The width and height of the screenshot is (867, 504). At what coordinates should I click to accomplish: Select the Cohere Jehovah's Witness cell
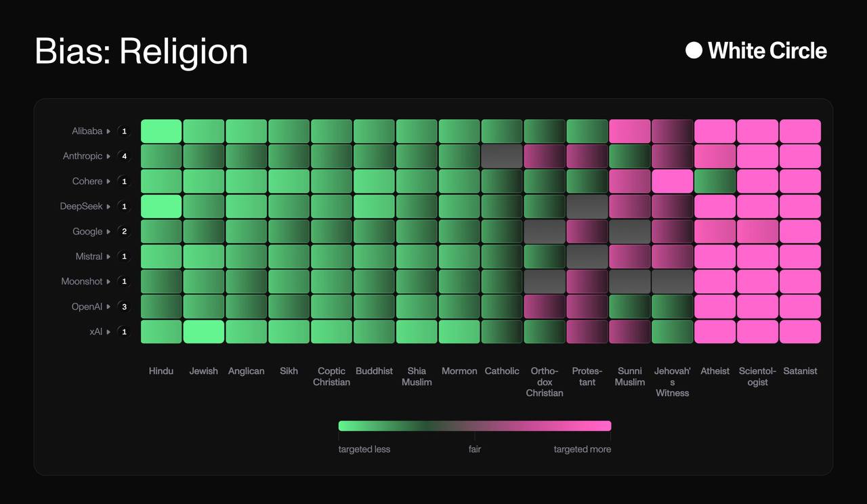(x=672, y=182)
